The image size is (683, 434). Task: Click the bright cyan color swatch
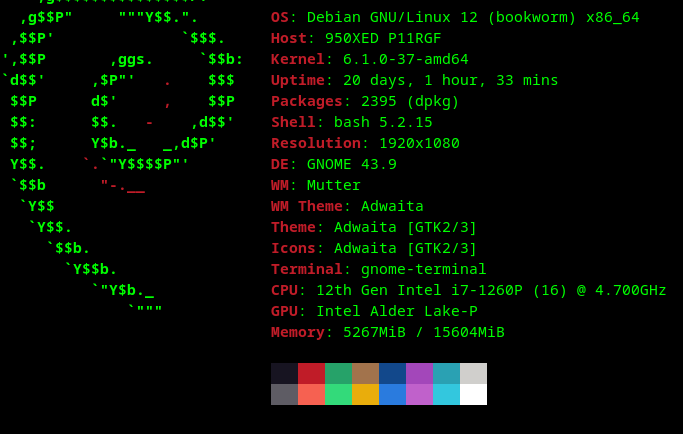pos(446,394)
